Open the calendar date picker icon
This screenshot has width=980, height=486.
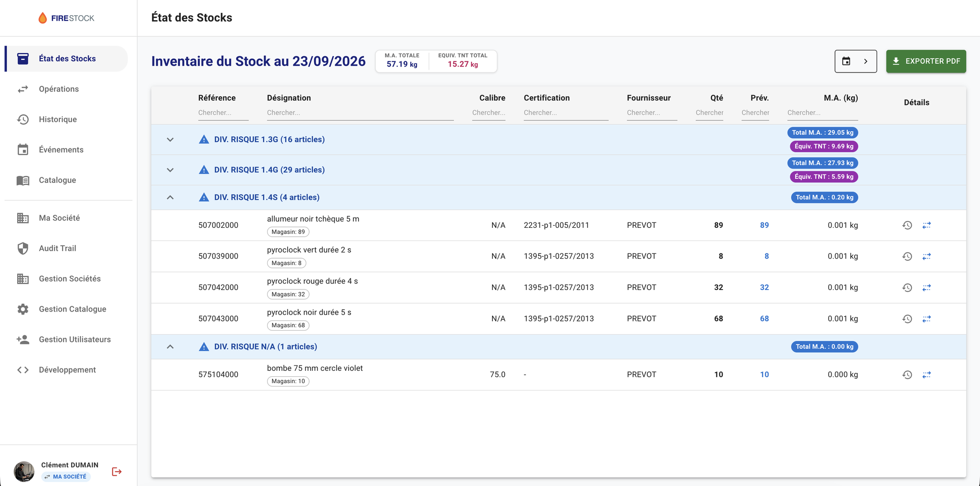point(846,61)
